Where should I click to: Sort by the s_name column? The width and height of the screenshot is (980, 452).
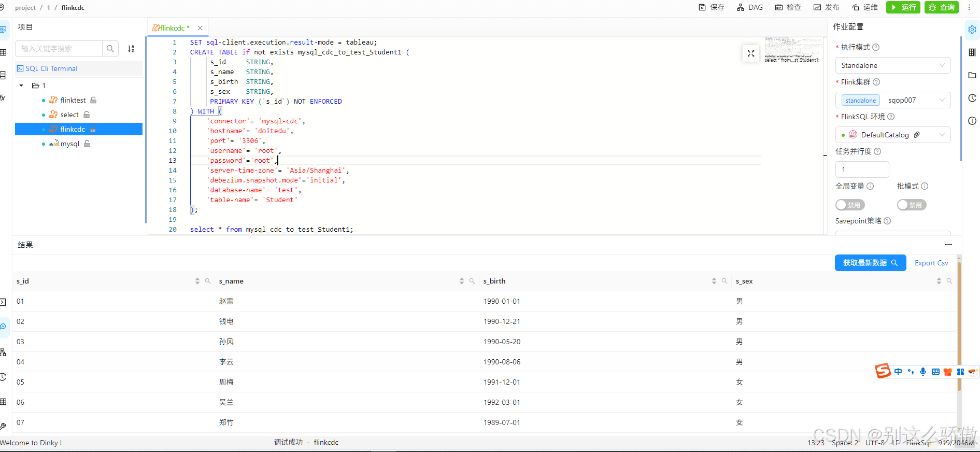tap(462, 281)
